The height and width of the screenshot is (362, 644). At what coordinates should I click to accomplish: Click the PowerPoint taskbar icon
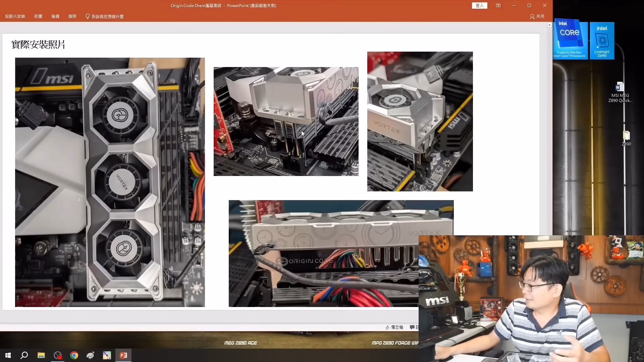tap(123, 355)
